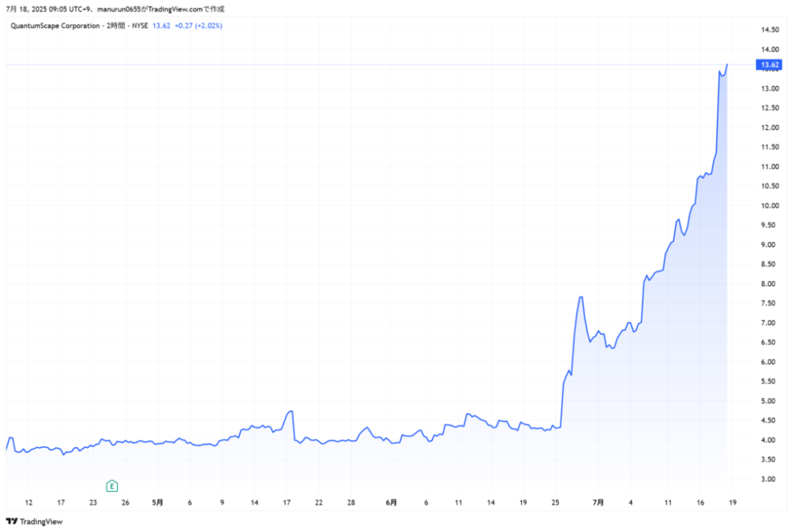Viewport: 793px width, 532px height.
Task: Click the 4 date label on time axis
Action: pyautogui.click(x=630, y=502)
